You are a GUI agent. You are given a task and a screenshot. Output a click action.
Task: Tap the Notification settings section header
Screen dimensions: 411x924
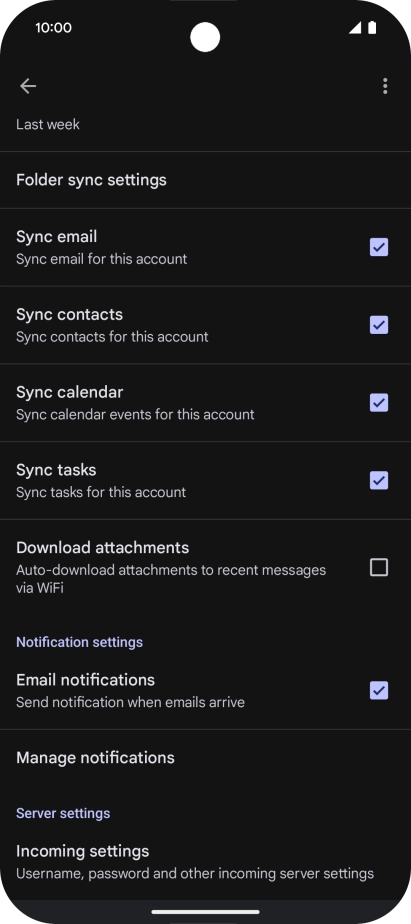coord(80,642)
